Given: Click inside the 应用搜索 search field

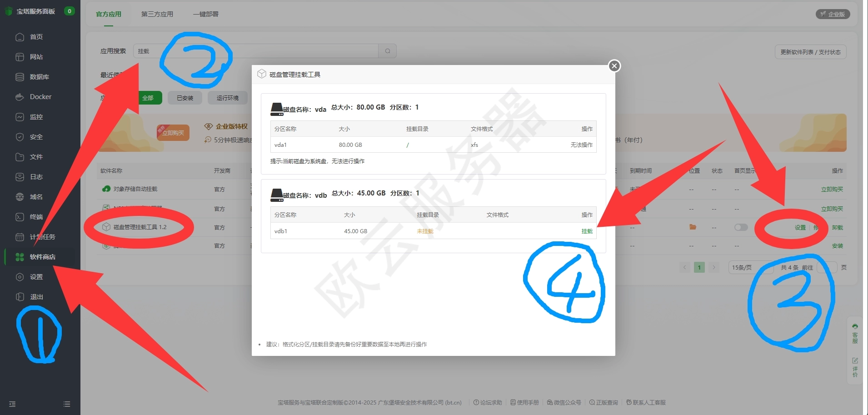Looking at the screenshot, I should [x=254, y=50].
